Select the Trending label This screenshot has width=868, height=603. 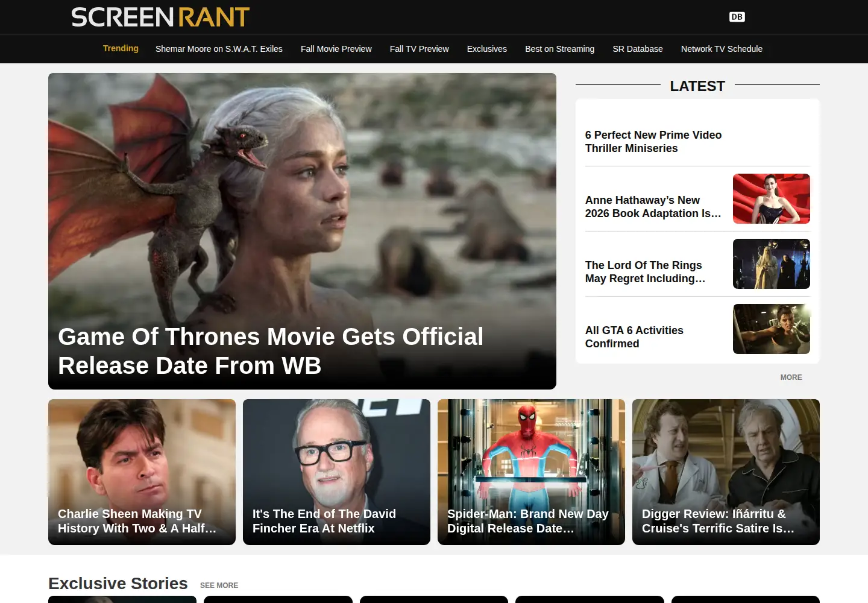pos(121,48)
